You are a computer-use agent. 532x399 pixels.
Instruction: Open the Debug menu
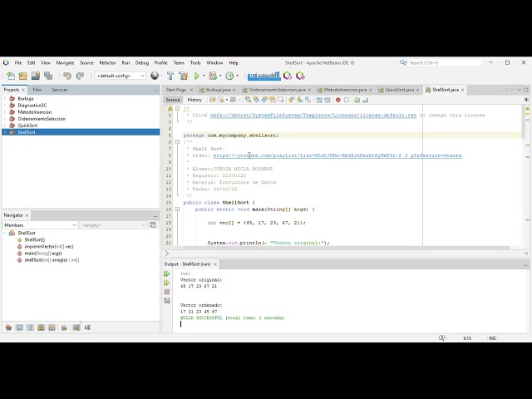point(142,63)
